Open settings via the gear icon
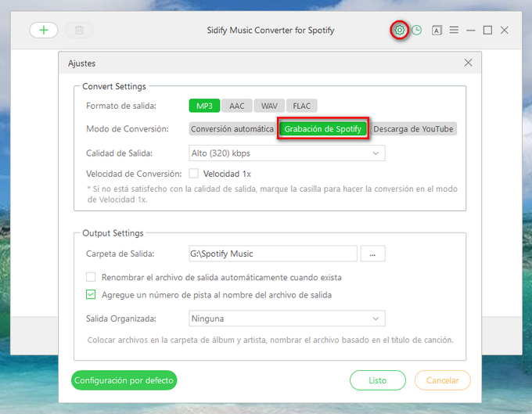This screenshot has width=532, height=414. 399,31
